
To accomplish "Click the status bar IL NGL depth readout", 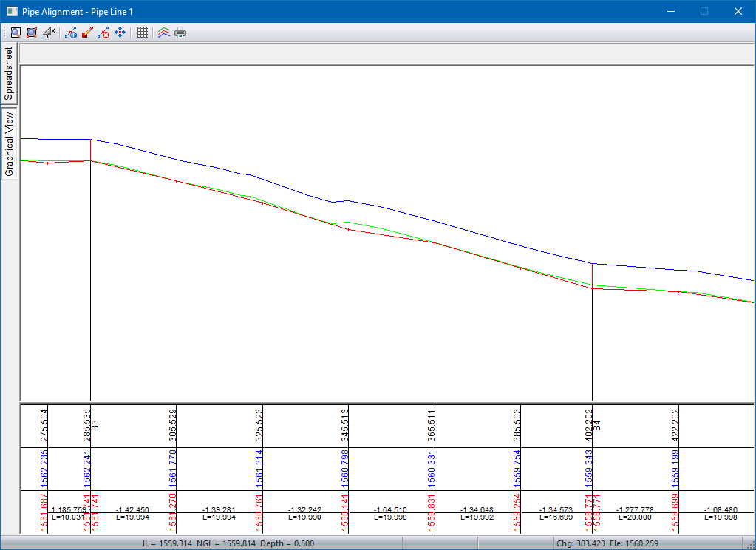I will (228, 543).
